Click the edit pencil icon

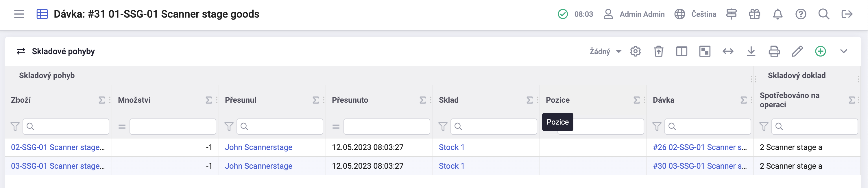point(797,51)
